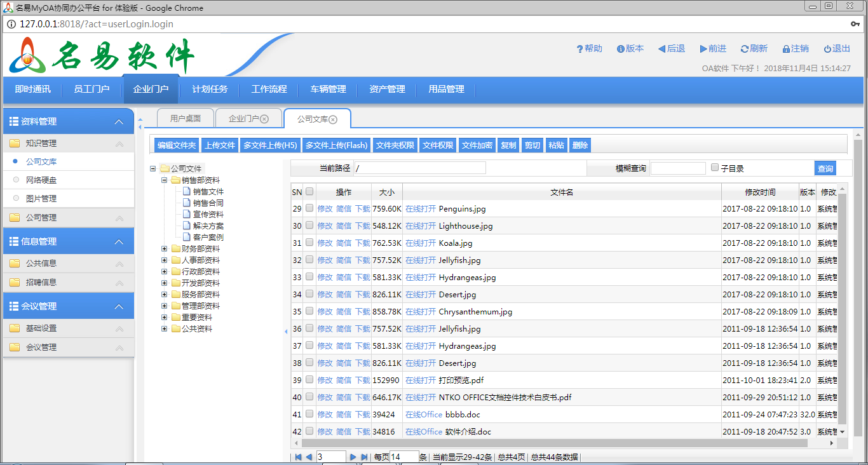Click the Logout power icon
868x465 pixels.
click(x=827, y=49)
